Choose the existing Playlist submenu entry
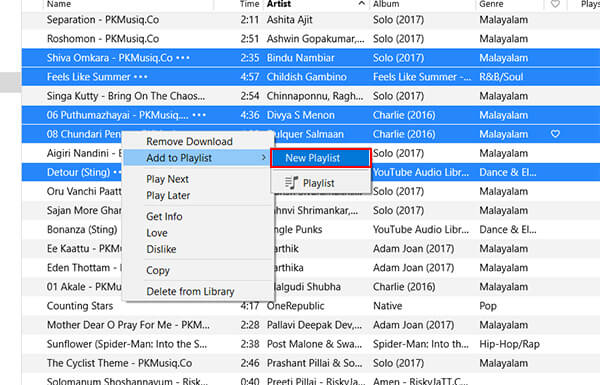Screen dimensions: 600x385 click(321, 183)
